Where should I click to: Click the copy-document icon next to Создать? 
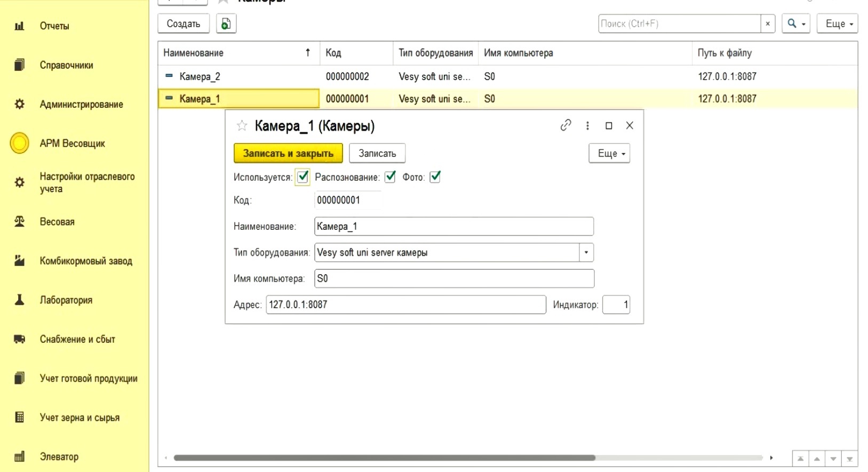coord(226,23)
